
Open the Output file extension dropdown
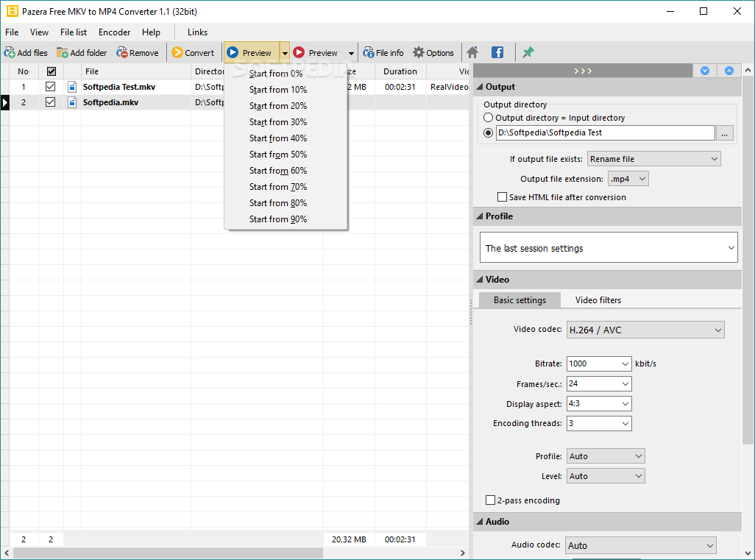click(628, 179)
